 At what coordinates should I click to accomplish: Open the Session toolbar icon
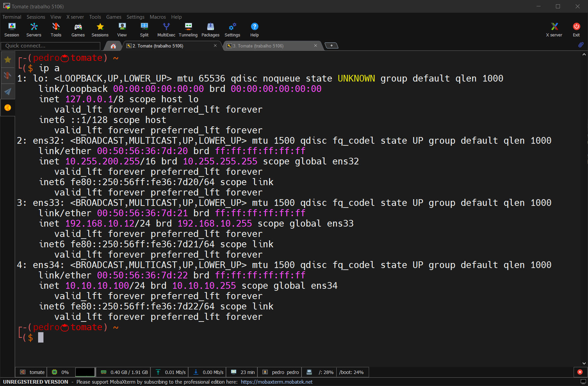pos(12,29)
